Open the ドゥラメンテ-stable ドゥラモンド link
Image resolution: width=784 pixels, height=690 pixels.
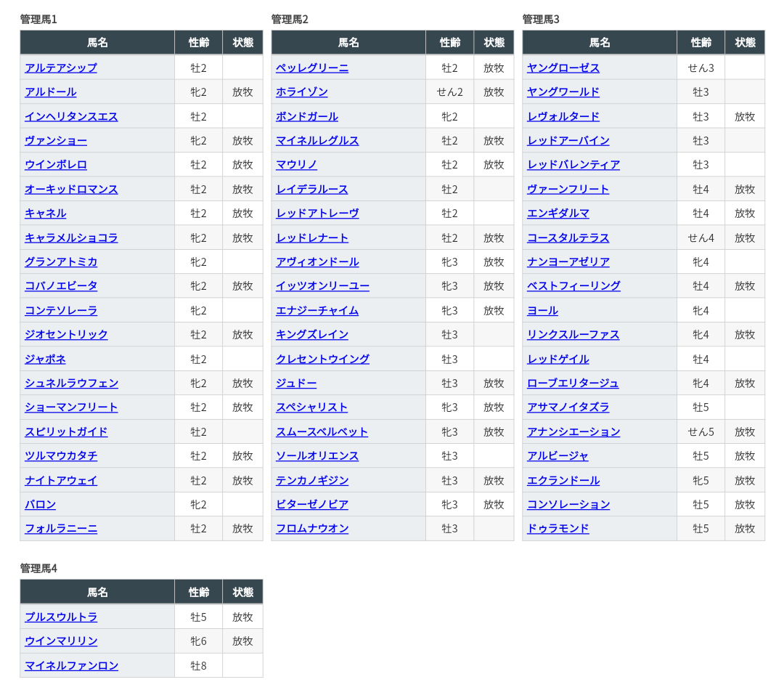[558, 528]
